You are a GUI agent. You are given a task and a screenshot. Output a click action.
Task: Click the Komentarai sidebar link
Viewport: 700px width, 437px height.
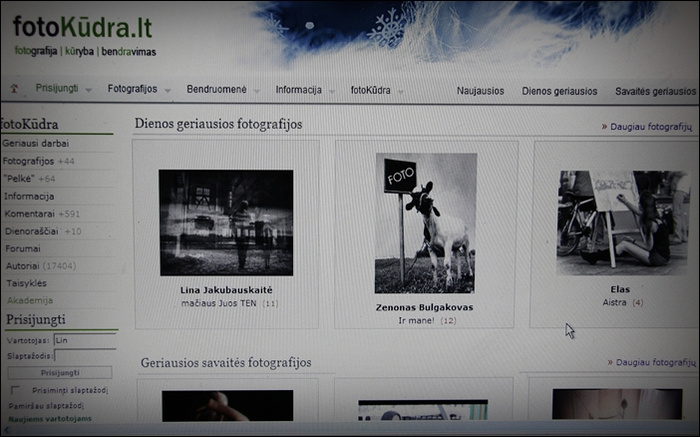28,214
